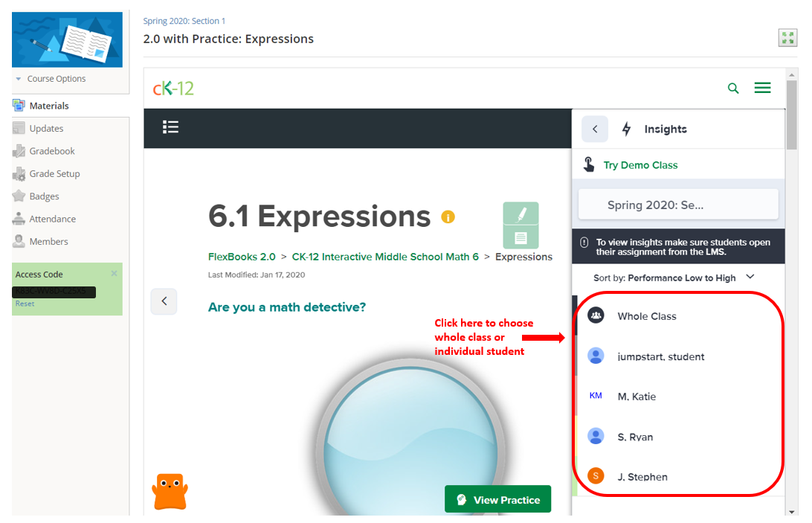
Task: Click the Try Demo Class hand icon
Action: tap(589, 164)
